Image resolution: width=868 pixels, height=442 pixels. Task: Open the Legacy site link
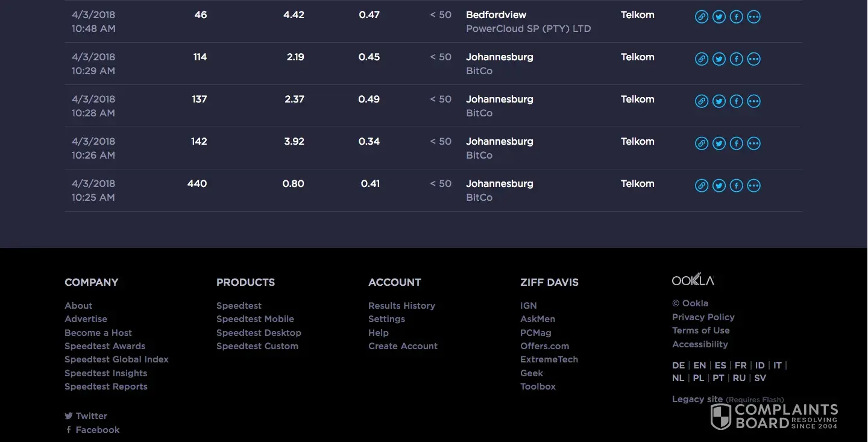tap(697, 399)
